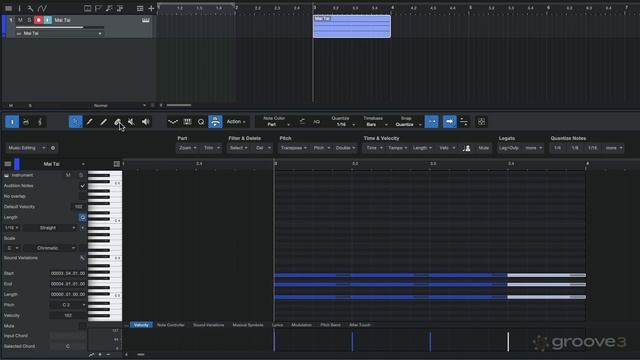This screenshot has width=640, height=360.
Task: Open the instrument keyboard icon on Mai Tai track
Action: (145, 20)
